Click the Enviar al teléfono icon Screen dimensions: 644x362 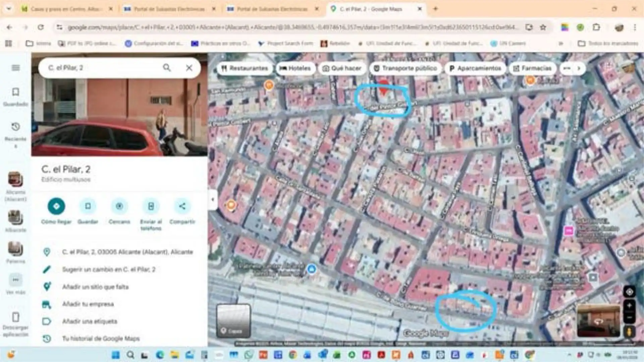point(151,206)
